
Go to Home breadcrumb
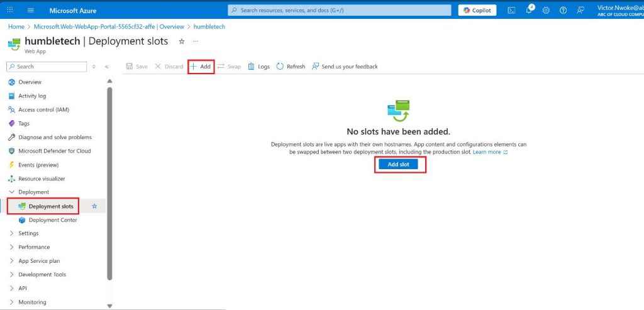(16, 26)
